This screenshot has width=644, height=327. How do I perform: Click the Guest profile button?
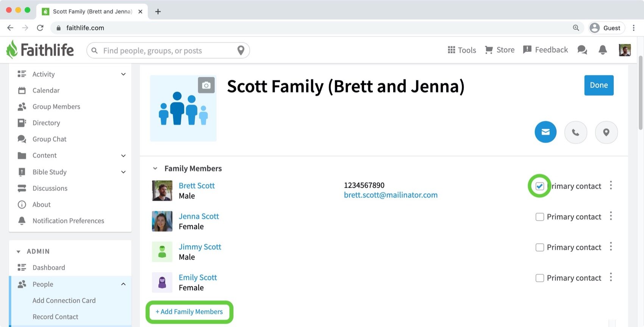(x=606, y=28)
